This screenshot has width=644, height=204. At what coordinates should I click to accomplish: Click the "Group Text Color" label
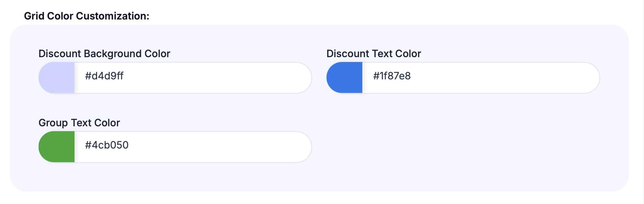(x=79, y=123)
